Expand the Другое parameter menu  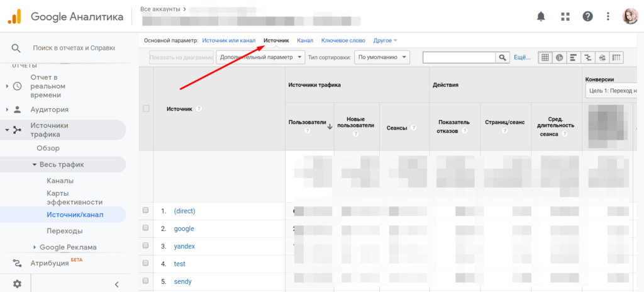(x=385, y=40)
